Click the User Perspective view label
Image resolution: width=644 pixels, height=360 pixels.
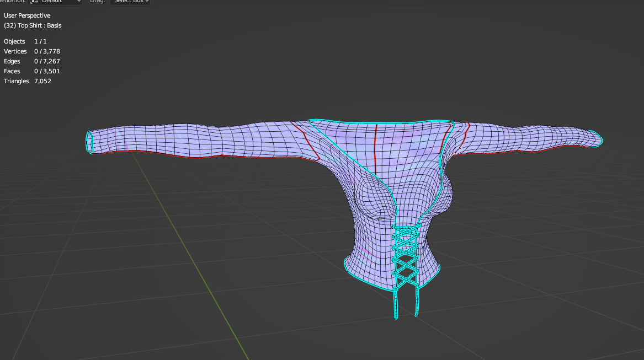27,15
